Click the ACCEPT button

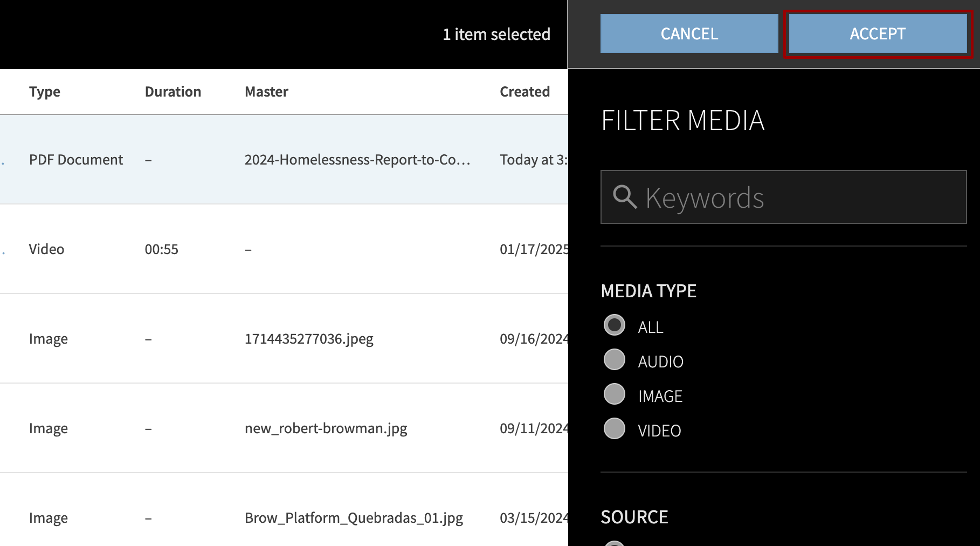(877, 33)
